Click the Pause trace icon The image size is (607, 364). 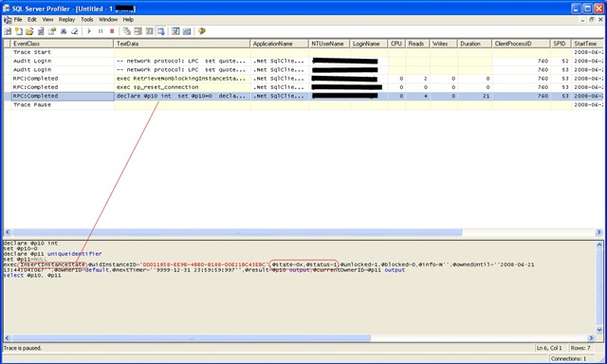pos(101,31)
